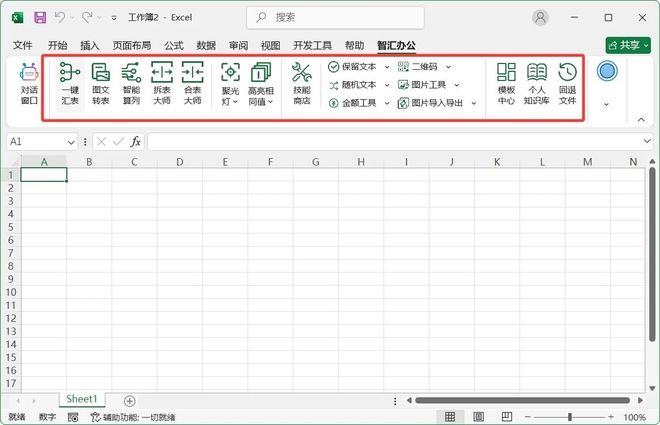This screenshot has width=660, height=425.
Task: Switch to the 插入 tab
Action: point(89,45)
